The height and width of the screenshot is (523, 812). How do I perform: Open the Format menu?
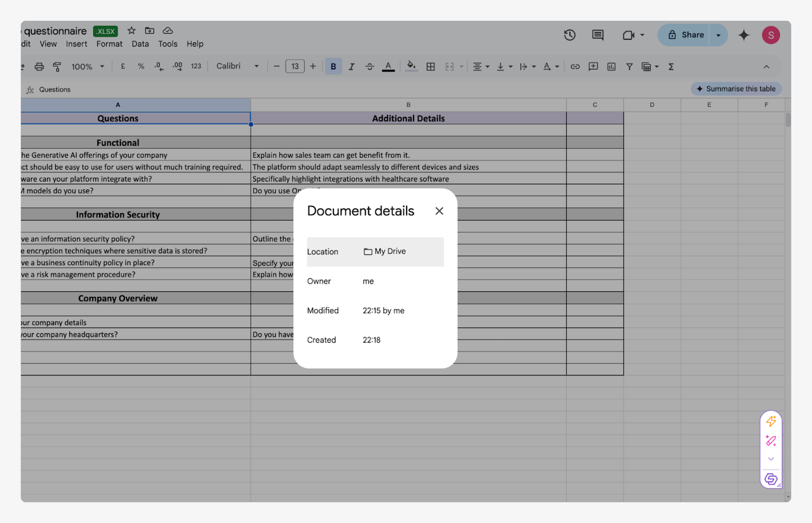(109, 44)
